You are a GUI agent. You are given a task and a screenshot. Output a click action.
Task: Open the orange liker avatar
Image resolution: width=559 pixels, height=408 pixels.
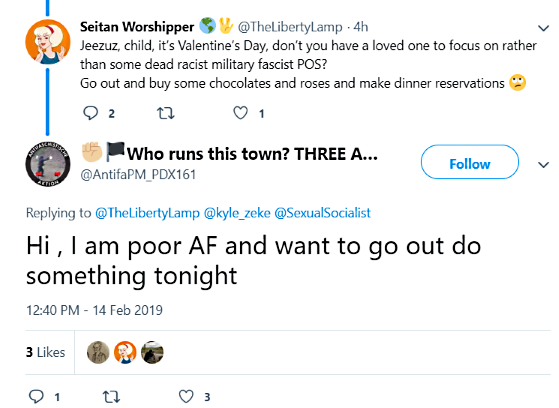pos(125,352)
